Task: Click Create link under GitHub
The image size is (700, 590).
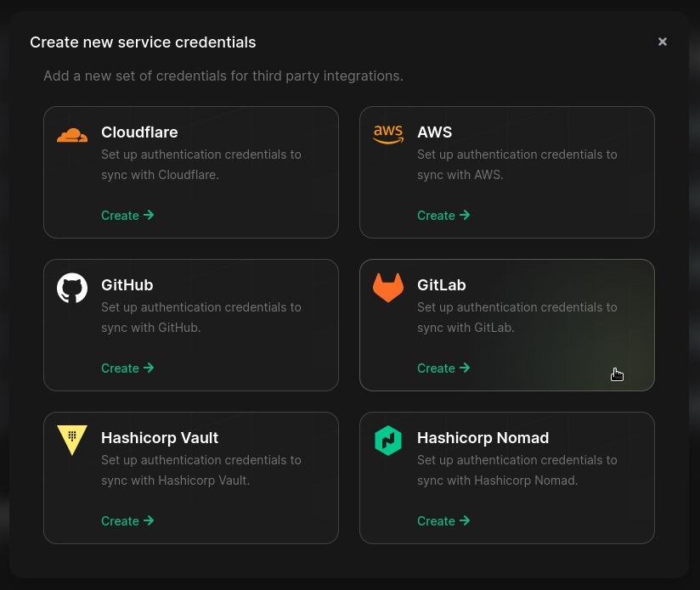Action: (x=127, y=368)
